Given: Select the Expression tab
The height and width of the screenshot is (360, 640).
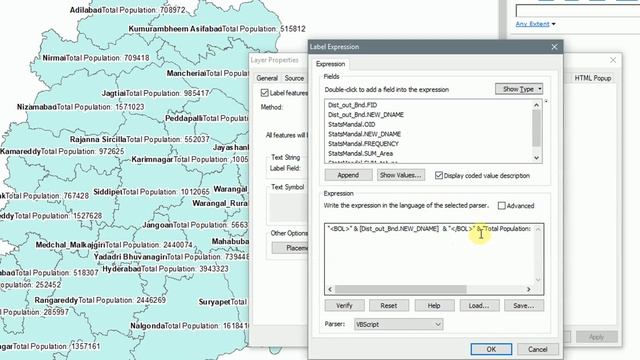Looking at the screenshot, I should tap(330, 64).
